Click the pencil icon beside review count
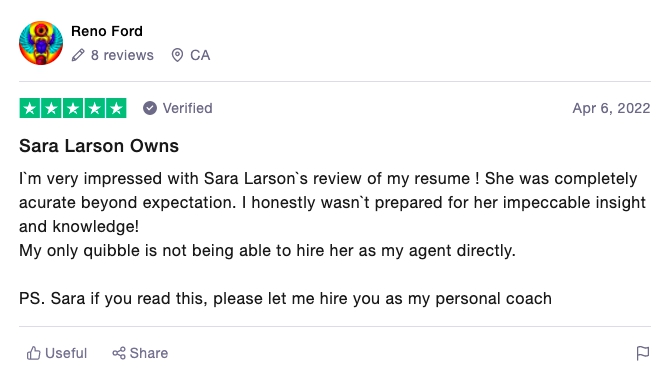Screen dimensions: 671x384 [78, 55]
